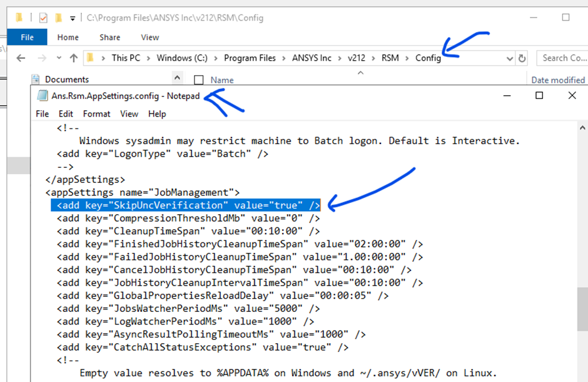Sort by Date modified column header
This screenshot has width=588, height=382.
click(x=558, y=80)
